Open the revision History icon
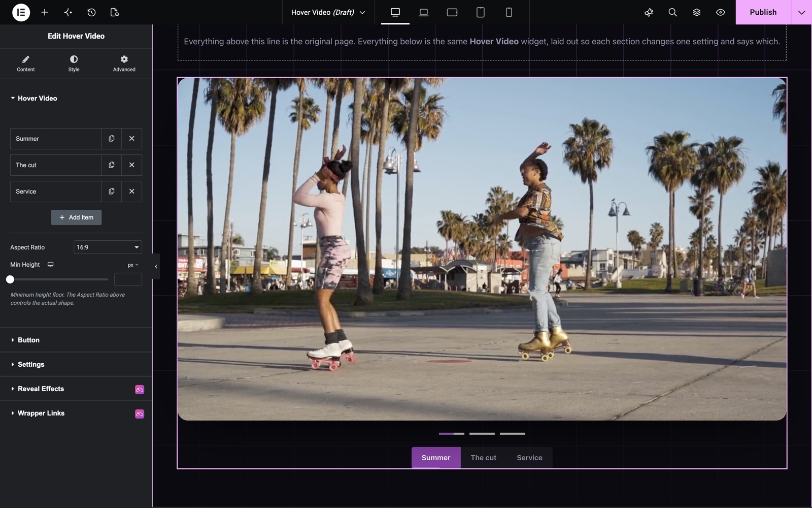The width and height of the screenshot is (812, 508). click(91, 12)
